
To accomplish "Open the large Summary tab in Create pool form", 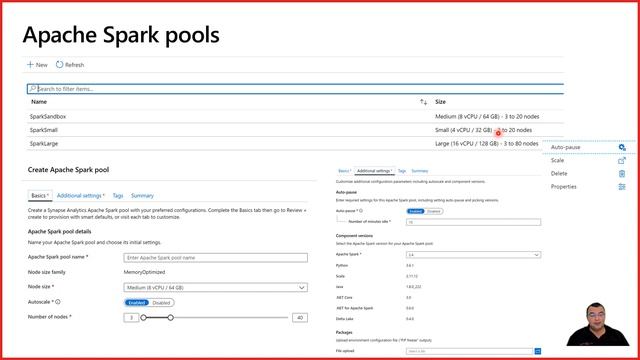I will 142,196.
